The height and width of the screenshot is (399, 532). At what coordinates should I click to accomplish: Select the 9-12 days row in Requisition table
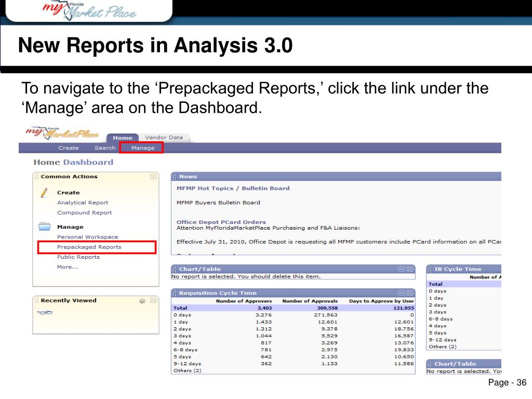pyautogui.click(x=294, y=364)
